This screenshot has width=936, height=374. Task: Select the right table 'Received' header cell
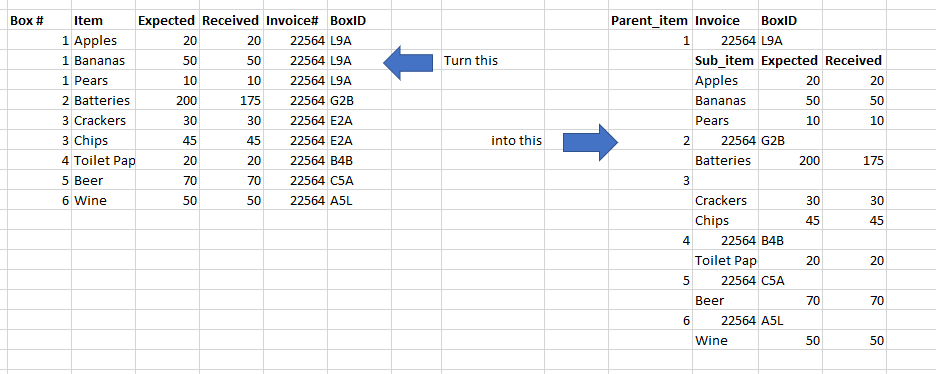click(855, 61)
